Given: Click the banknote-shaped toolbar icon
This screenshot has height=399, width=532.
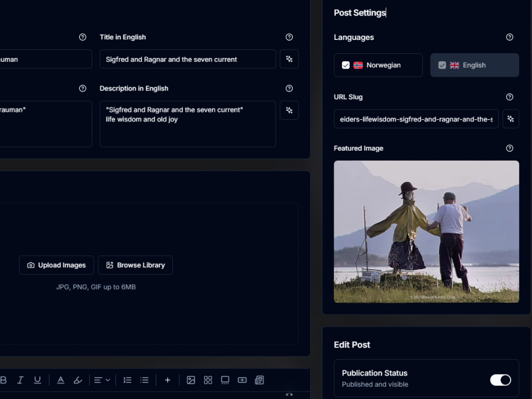Looking at the screenshot, I should 242,380.
